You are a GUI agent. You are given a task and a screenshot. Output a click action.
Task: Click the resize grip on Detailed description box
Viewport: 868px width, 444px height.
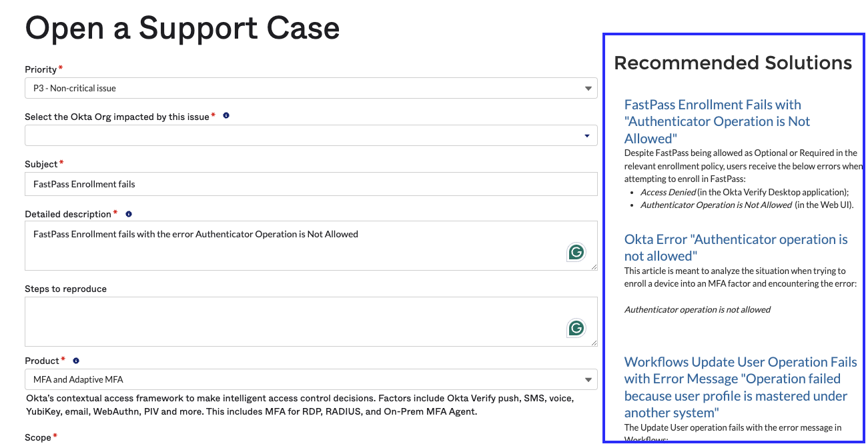pos(594,267)
